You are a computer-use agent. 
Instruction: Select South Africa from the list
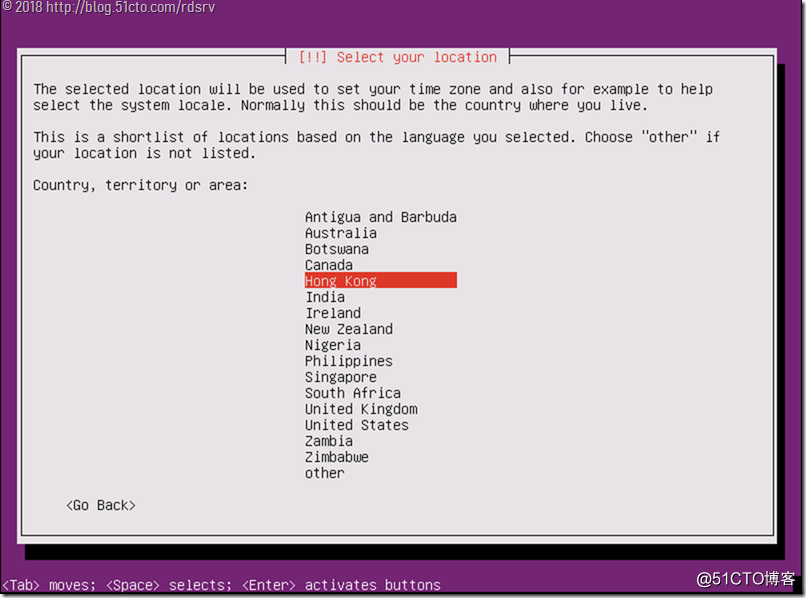point(353,393)
